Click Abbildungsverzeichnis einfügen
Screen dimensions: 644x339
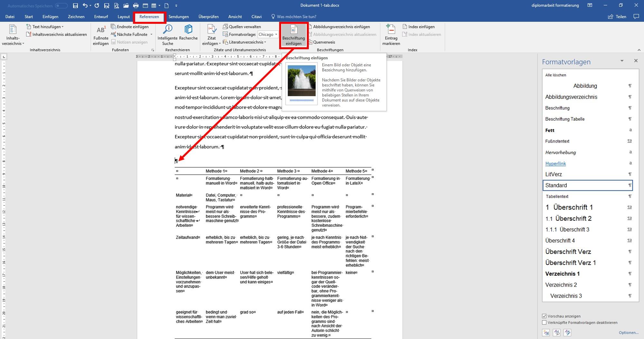point(339,27)
